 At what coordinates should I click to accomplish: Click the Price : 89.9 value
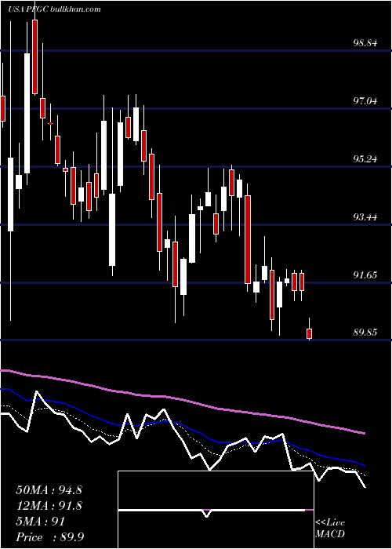(49, 537)
